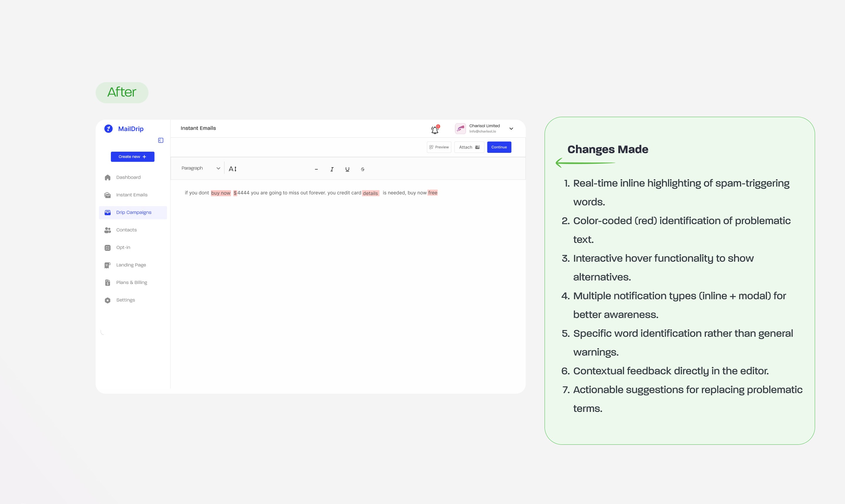Expand the Charisol Limited account menu
845x504 pixels.
[x=511, y=129]
